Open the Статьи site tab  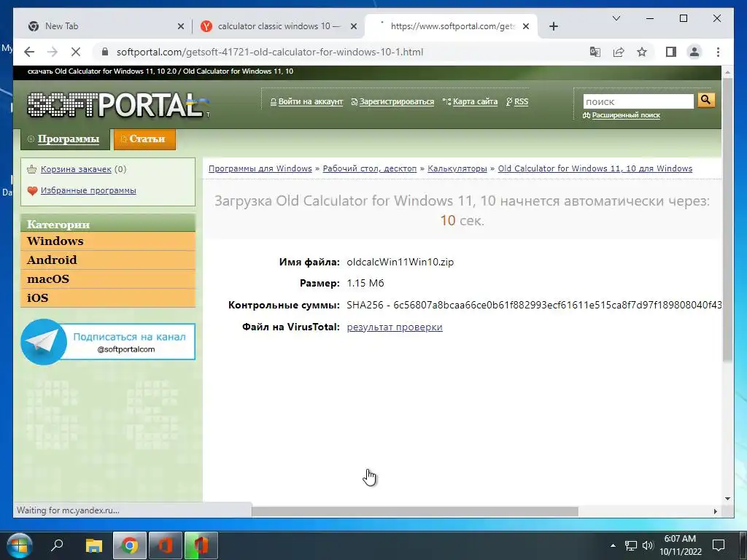145,139
